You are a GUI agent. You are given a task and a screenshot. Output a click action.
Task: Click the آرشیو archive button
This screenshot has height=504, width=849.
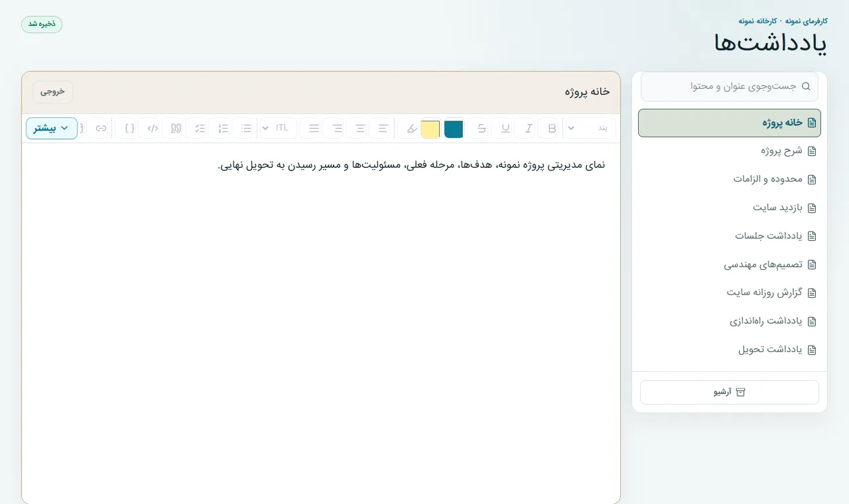coord(730,392)
